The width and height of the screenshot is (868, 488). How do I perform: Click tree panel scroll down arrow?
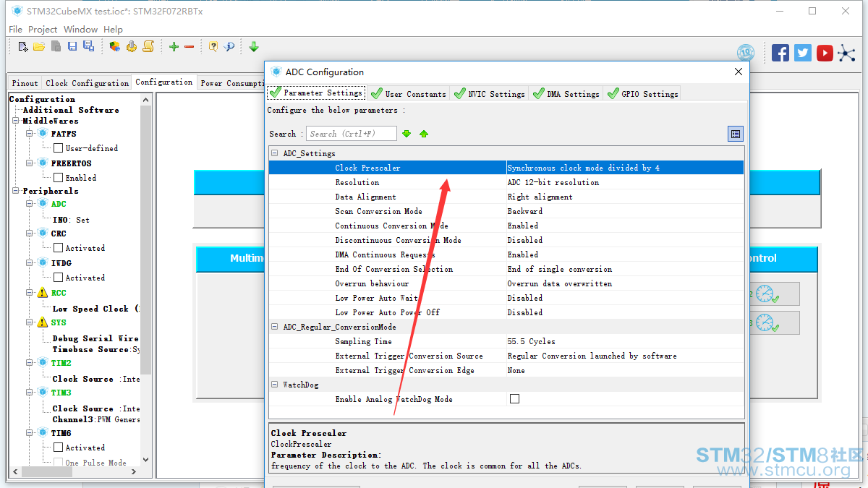coord(146,459)
